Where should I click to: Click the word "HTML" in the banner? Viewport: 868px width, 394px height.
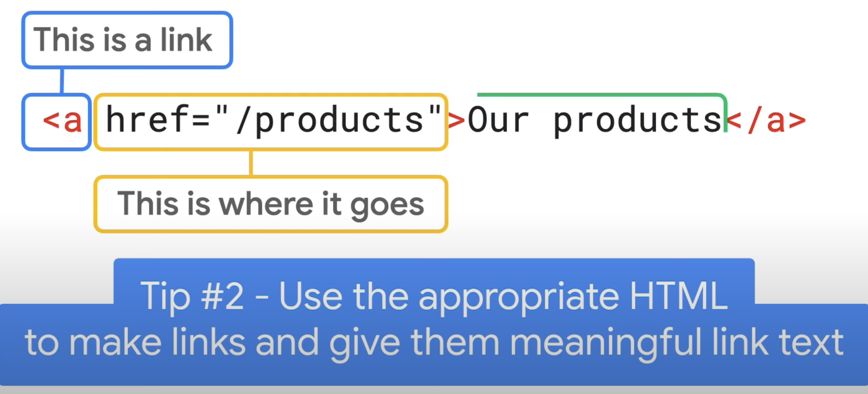(678, 295)
